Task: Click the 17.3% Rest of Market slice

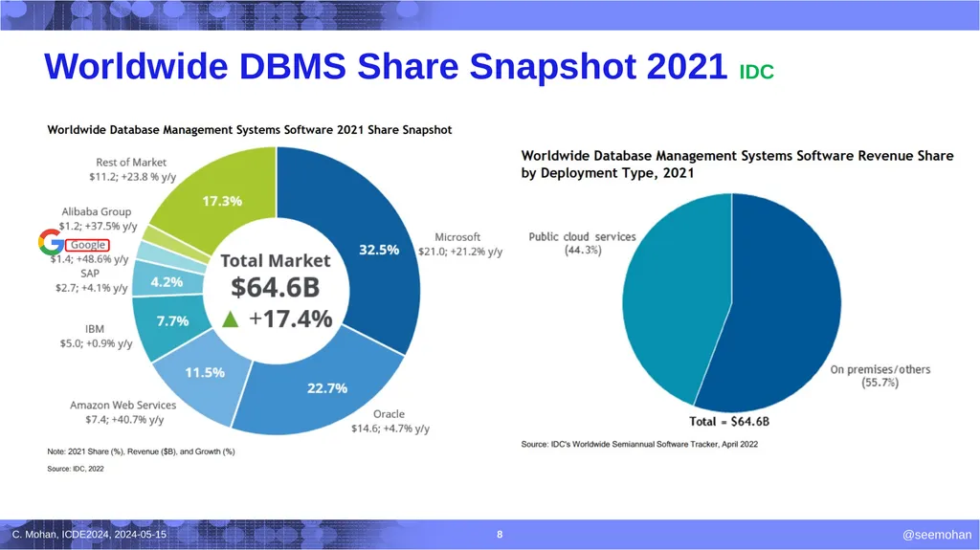Action: click(222, 201)
